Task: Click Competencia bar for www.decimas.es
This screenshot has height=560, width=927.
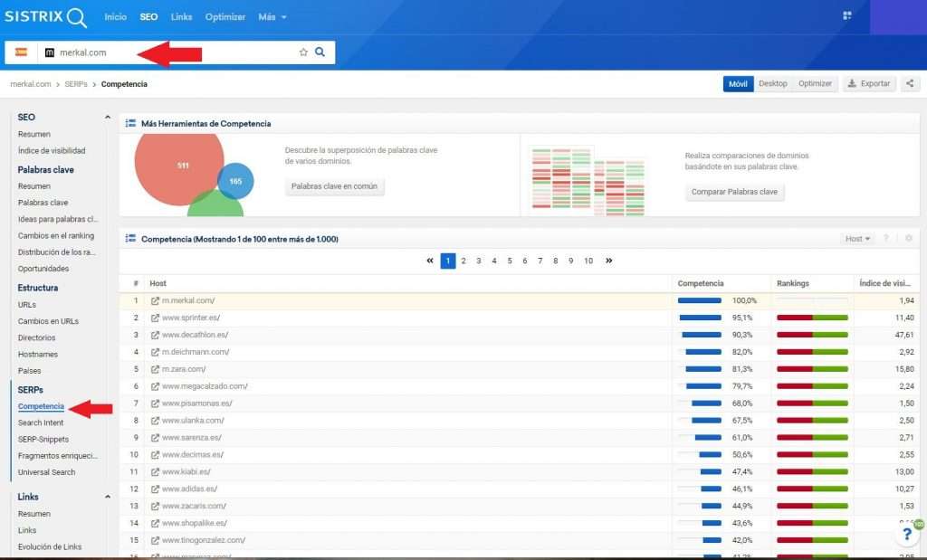Action: click(x=700, y=455)
